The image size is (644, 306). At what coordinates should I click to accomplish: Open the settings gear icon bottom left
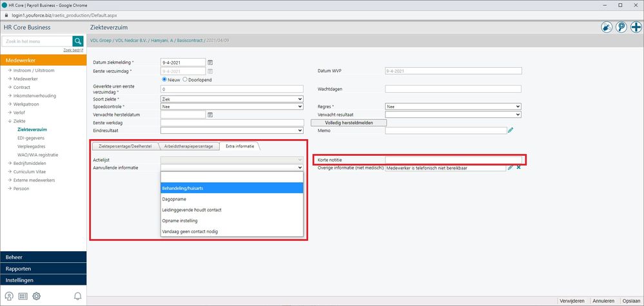tap(37, 296)
